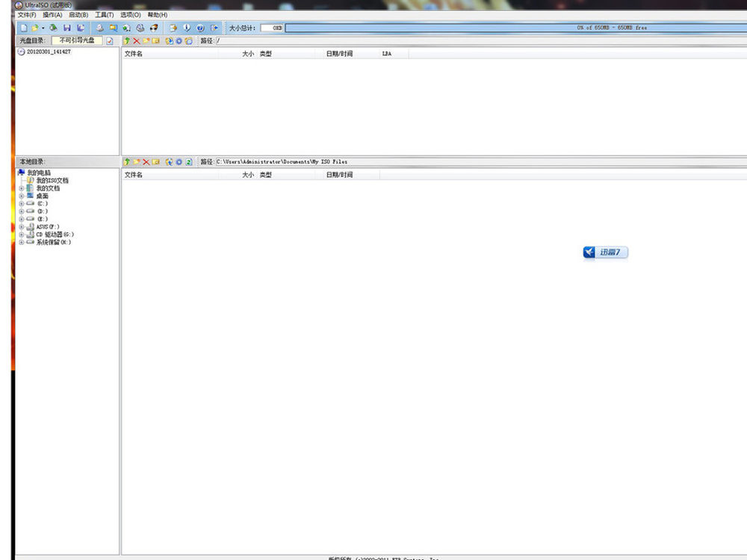Click the gear icon in 光盘目录 toolbar
Image resolution: width=747 pixels, height=560 pixels.
coord(179,41)
